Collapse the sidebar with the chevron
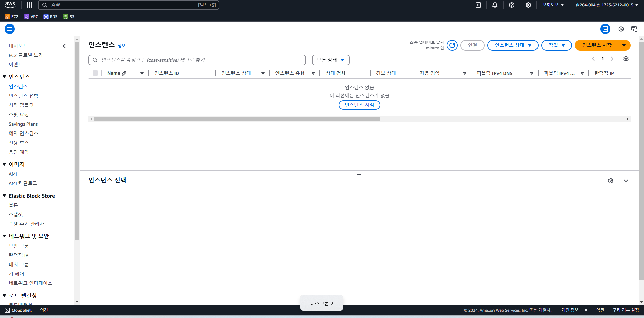644x318 pixels. (x=64, y=46)
